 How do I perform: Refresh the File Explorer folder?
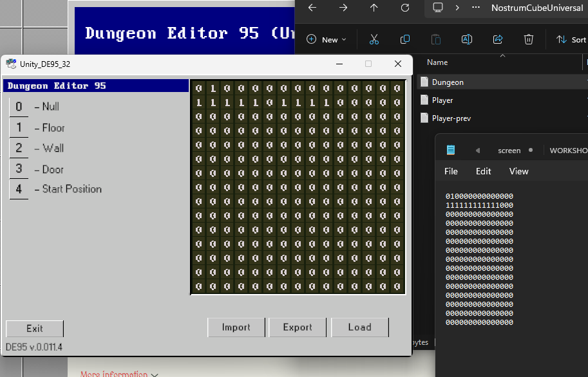[x=405, y=8]
